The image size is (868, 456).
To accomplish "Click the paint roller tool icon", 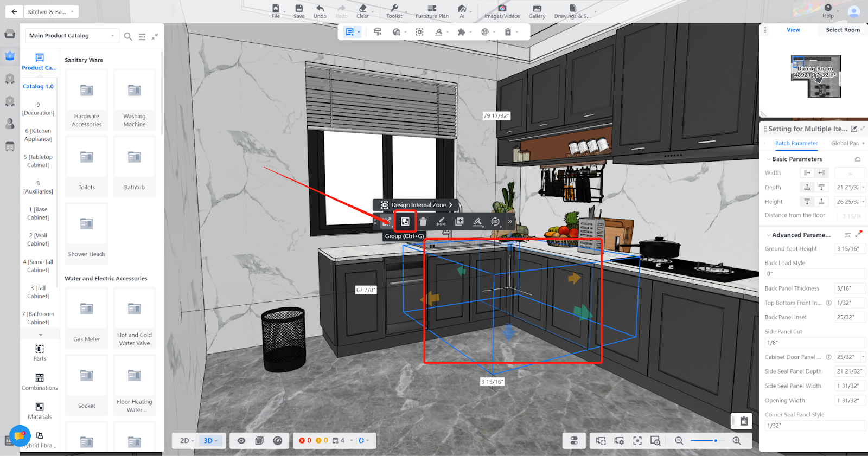I will (378, 32).
